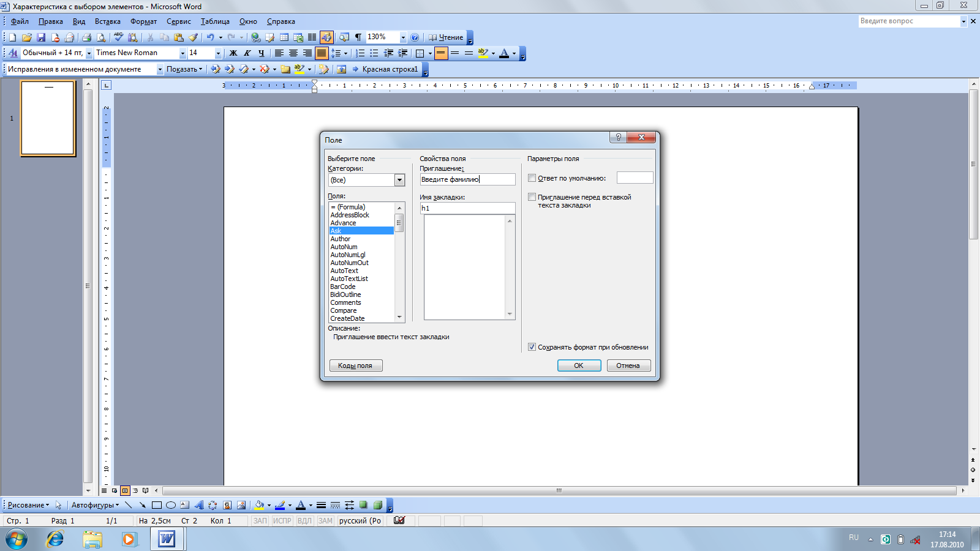Screen dimensions: 980x551
Task: Open dialog help with the ? button
Action: tap(618, 137)
